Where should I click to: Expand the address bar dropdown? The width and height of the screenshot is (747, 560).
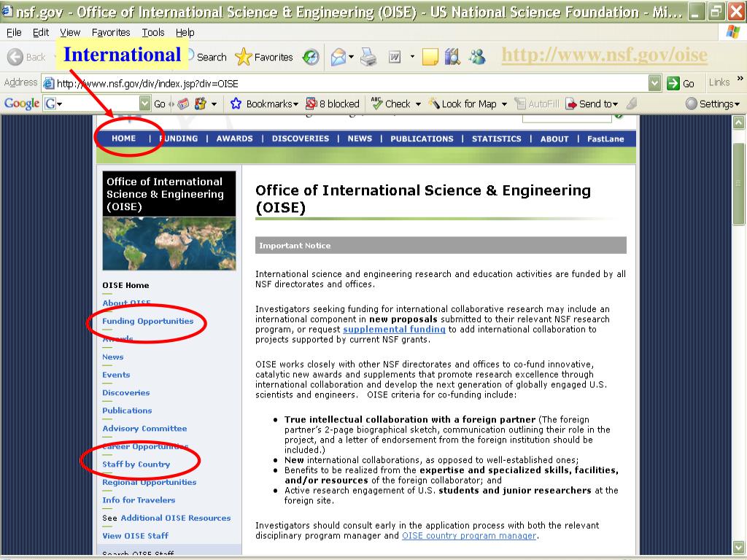655,83
